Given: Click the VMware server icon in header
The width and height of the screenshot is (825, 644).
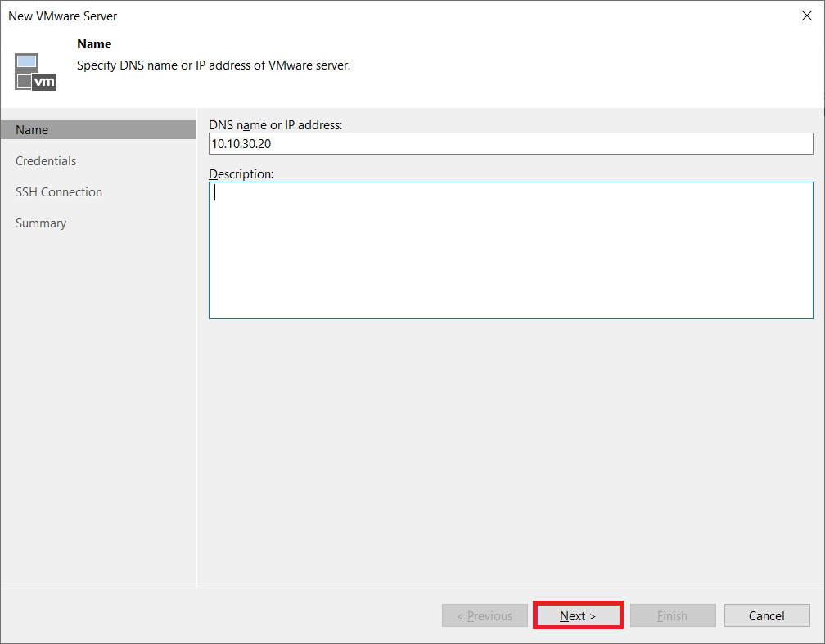Looking at the screenshot, I should tap(35, 71).
